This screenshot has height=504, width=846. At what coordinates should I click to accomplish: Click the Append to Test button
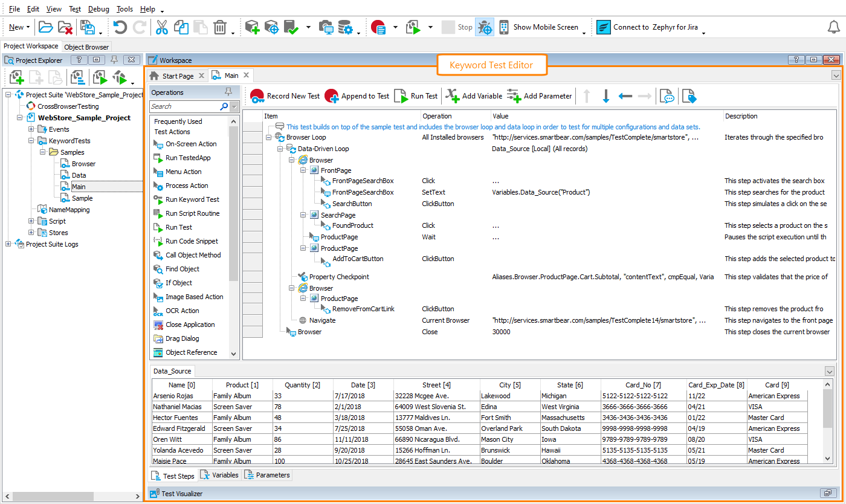tap(357, 95)
